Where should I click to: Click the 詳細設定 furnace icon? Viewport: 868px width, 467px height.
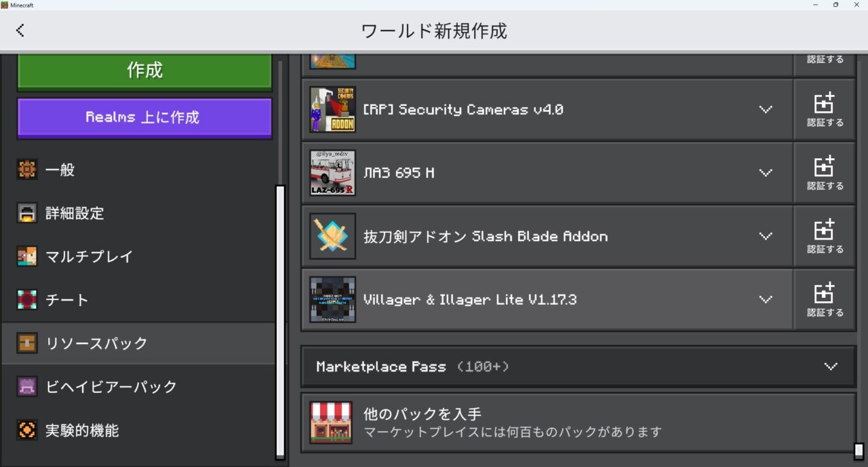coord(27,213)
